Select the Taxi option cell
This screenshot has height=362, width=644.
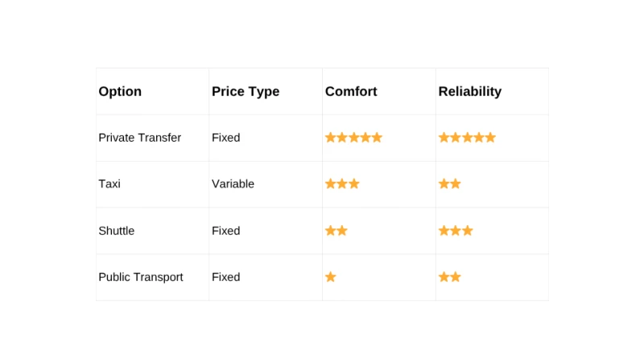click(x=109, y=183)
